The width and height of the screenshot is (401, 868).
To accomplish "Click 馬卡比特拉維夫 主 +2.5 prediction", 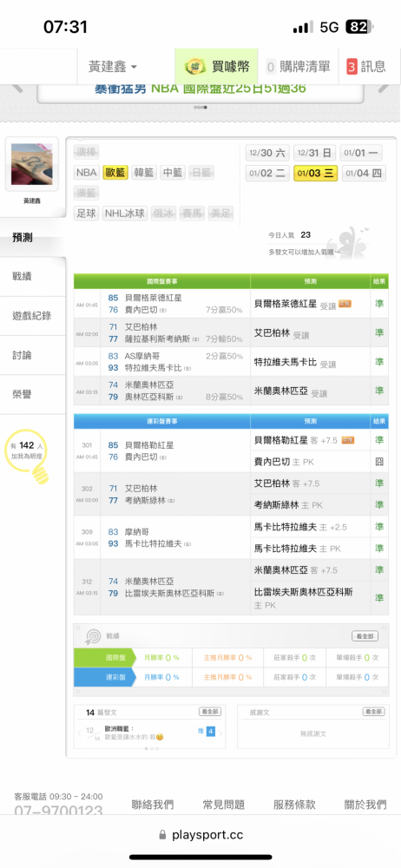I will click(x=300, y=527).
